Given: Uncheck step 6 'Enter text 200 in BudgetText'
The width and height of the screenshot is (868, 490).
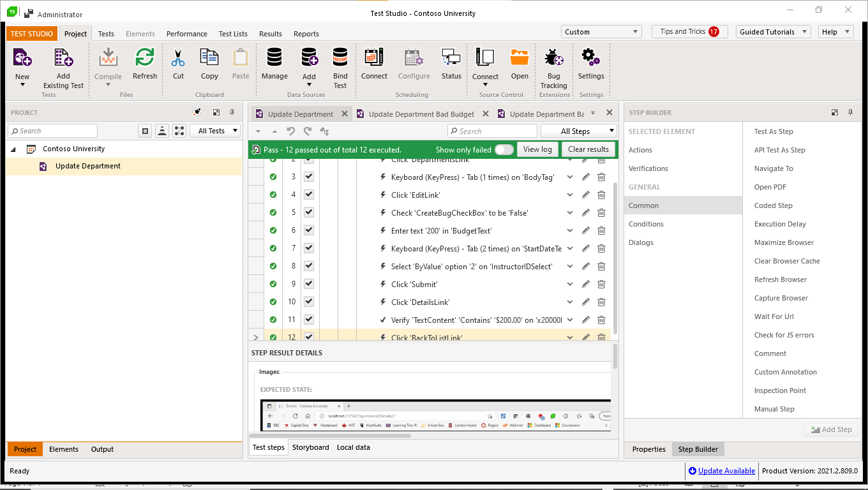Looking at the screenshot, I should (x=308, y=230).
